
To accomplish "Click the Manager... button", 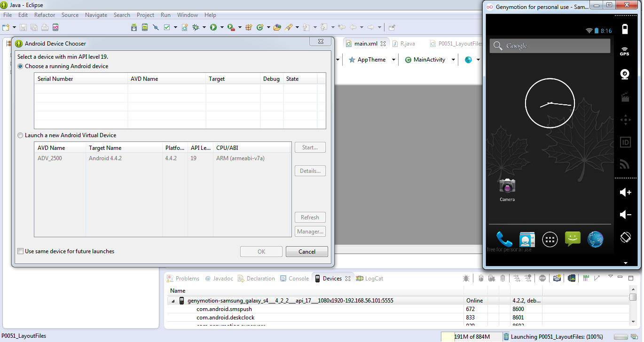I will point(310,232).
